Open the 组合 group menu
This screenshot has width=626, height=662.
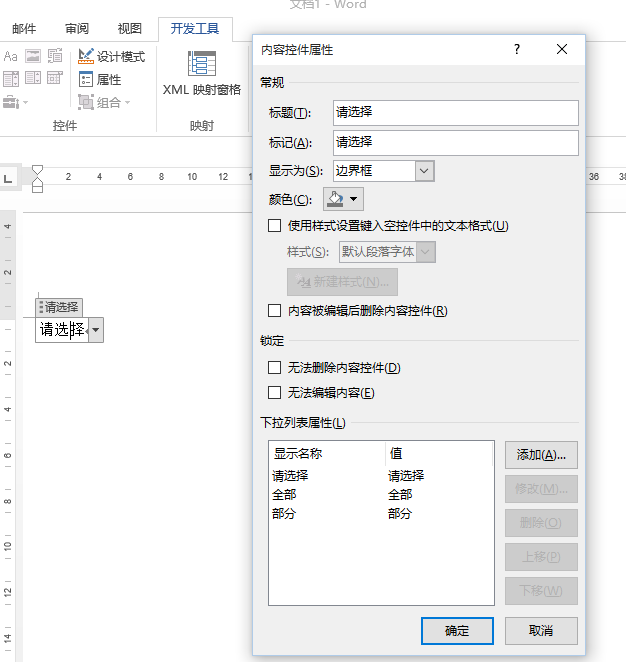click(x=104, y=102)
